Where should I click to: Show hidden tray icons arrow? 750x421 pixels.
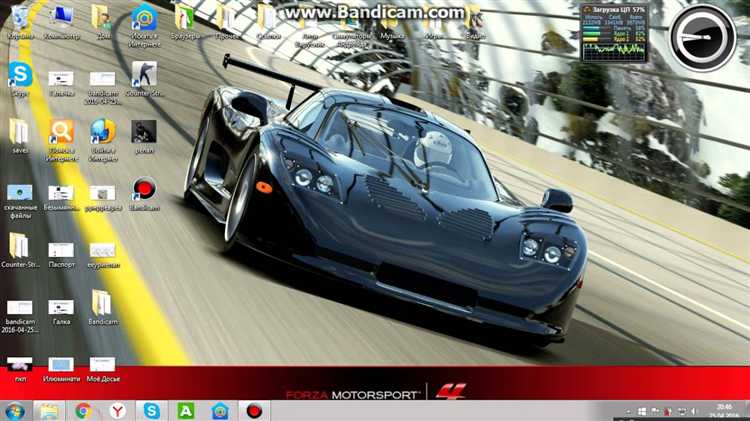(628, 411)
